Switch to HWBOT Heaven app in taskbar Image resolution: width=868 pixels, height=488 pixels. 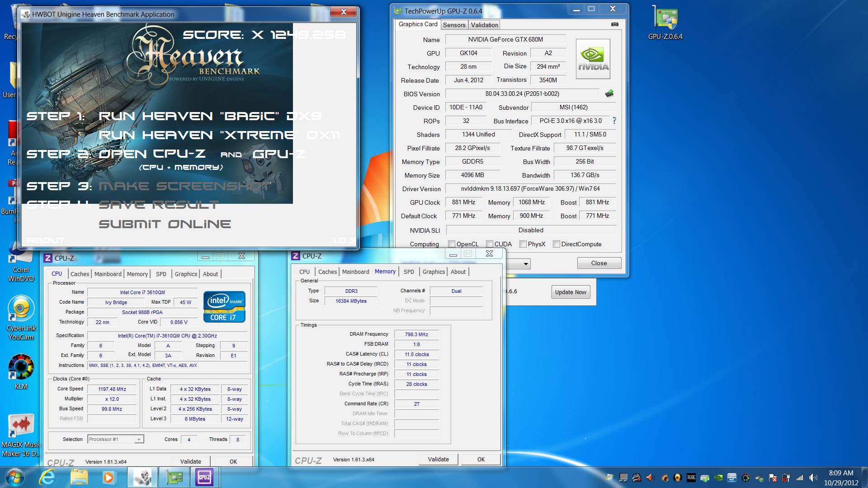143,478
